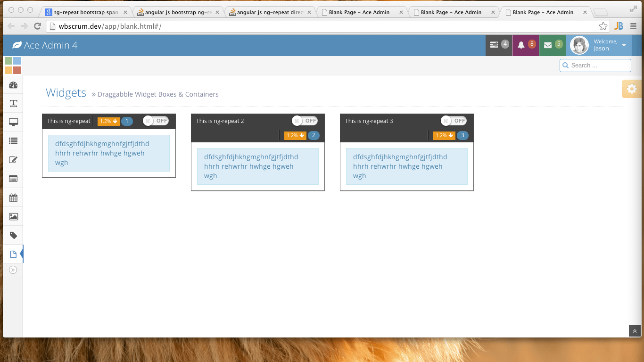
Task: Select the Typography sidebar icon
Action: point(13,103)
